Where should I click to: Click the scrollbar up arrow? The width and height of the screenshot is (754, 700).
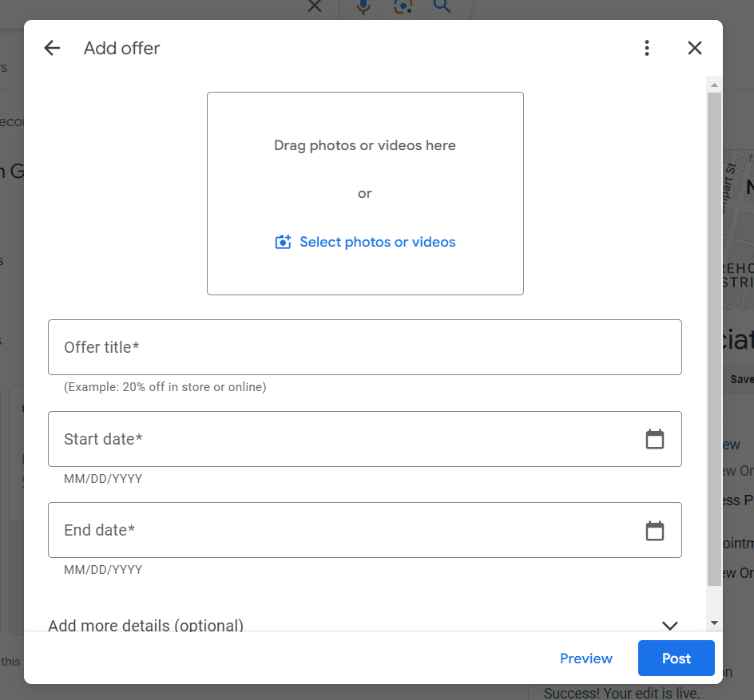tap(714, 85)
